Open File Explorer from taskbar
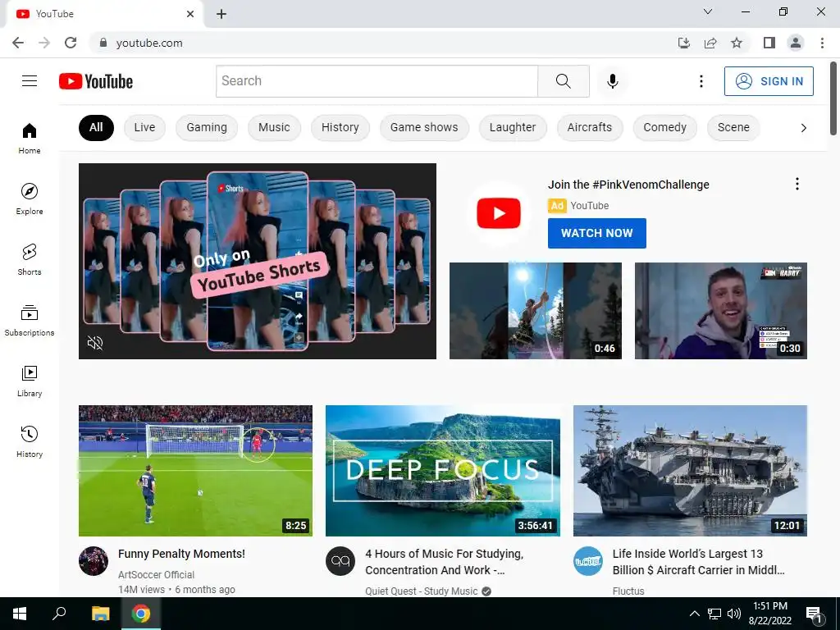The height and width of the screenshot is (630, 840). click(100, 614)
